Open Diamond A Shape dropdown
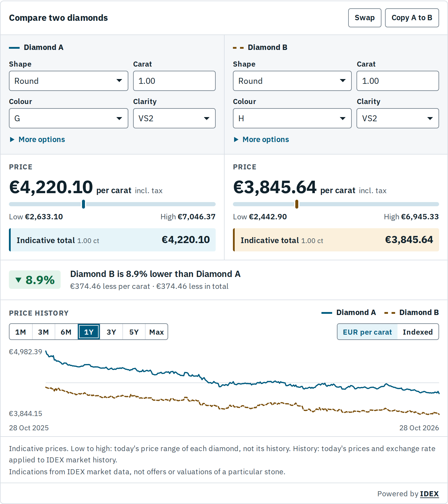The width and height of the screenshot is (448, 504). coord(69,81)
